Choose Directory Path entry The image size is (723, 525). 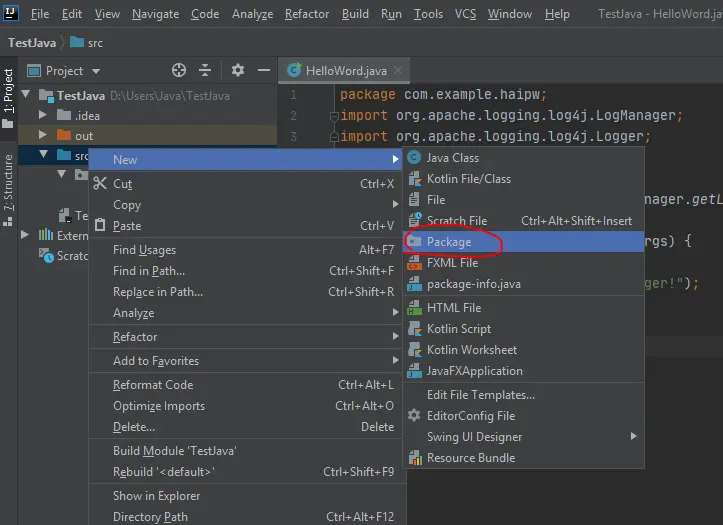point(247,517)
